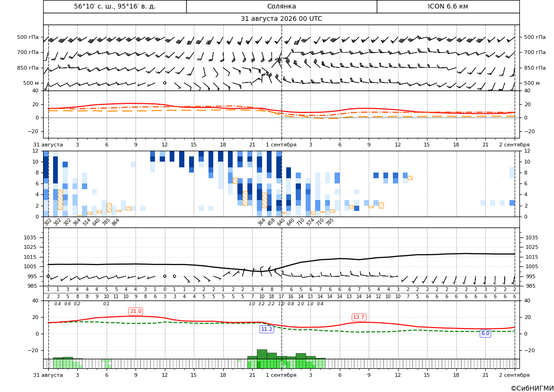Click the 850 гПа right axis label
Screen dimensions: 554x392
click(x=535, y=68)
